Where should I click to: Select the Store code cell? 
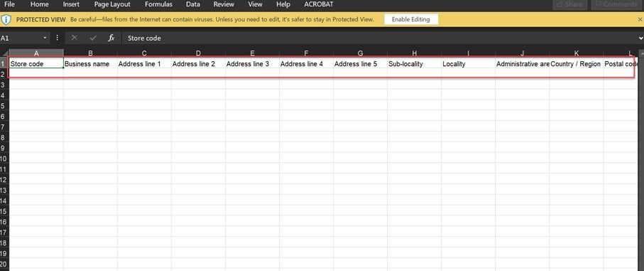pos(36,64)
